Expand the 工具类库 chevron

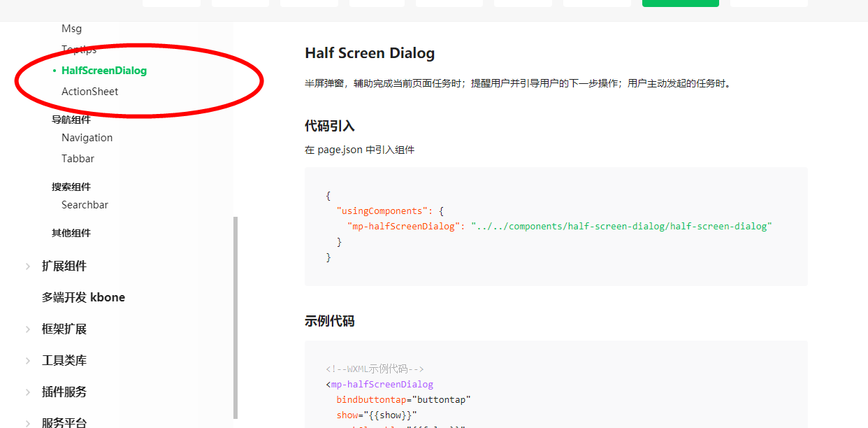pyautogui.click(x=28, y=361)
